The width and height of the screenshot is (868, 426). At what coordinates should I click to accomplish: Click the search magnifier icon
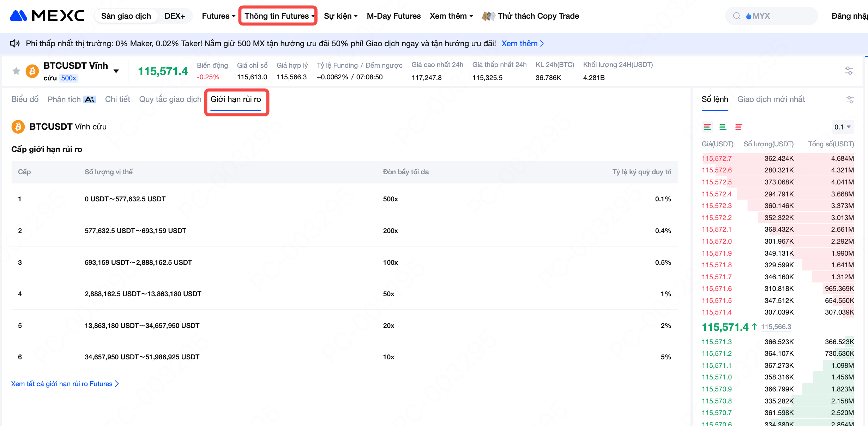point(736,16)
